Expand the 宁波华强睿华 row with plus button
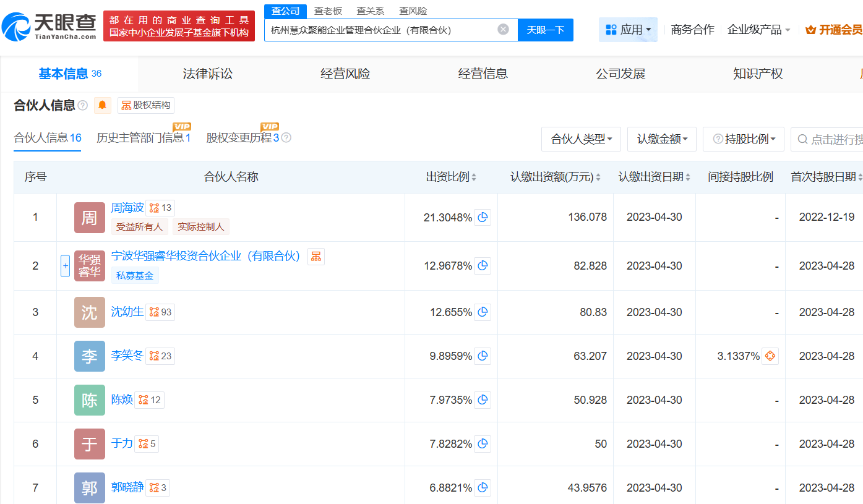This screenshot has width=863, height=504. (65, 266)
